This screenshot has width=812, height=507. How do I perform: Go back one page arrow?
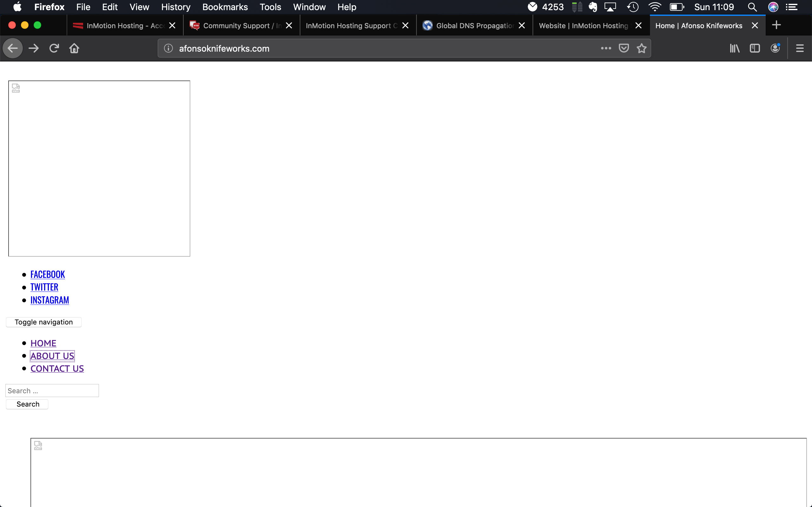[x=13, y=48]
